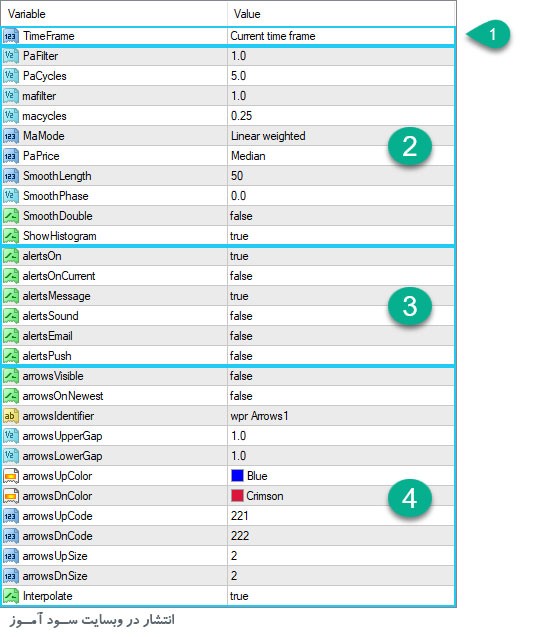Screen dimensions: 542x637
Task: Open the TimeFrame 'Current time frame' dropdown
Action: pos(340,36)
